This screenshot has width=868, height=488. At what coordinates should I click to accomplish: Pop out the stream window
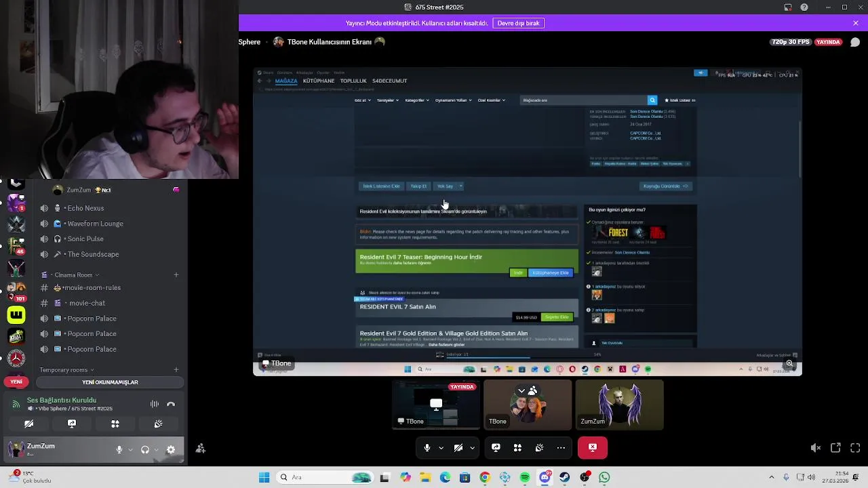[x=835, y=447]
